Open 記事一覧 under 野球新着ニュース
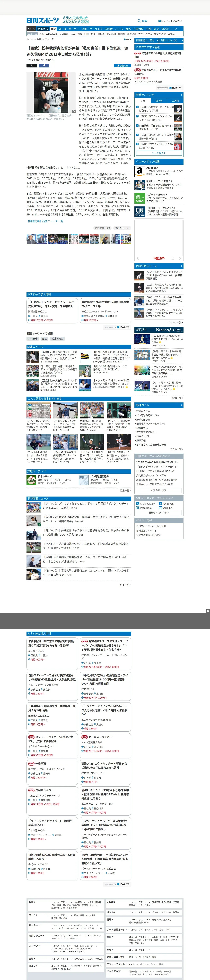Screen dimensions: 210x980 (x=125, y=585)
